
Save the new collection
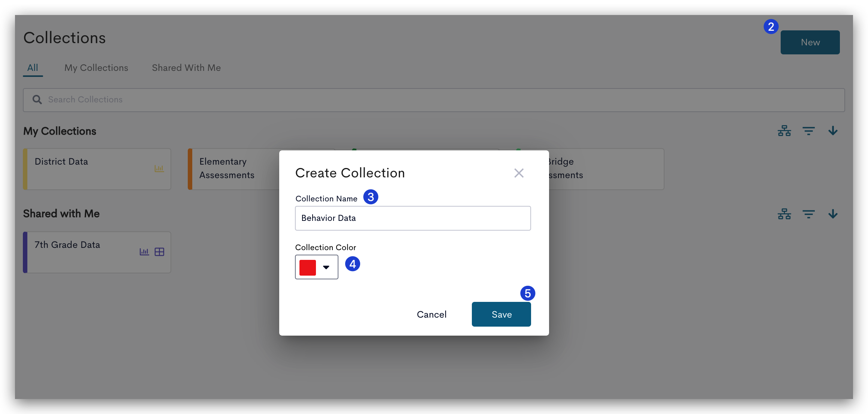click(501, 314)
